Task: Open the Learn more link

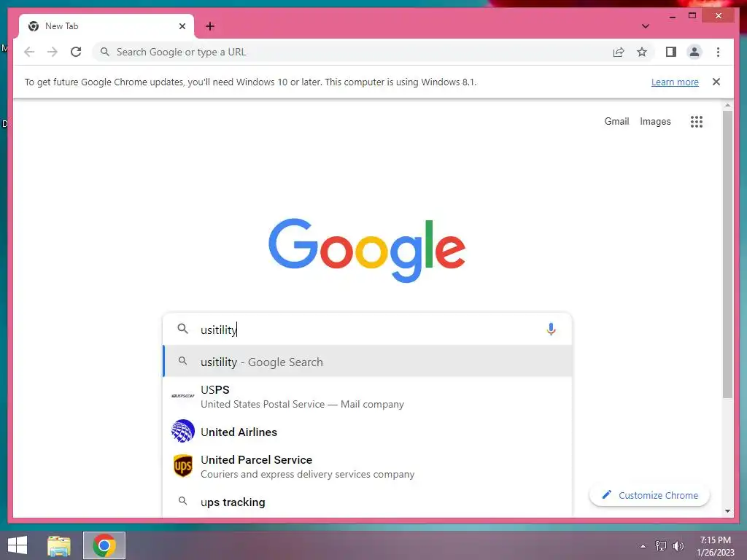Action: pos(675,82)
